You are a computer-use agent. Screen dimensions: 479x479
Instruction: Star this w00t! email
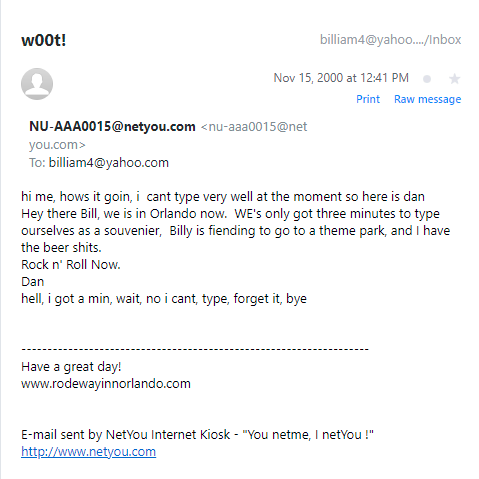point(454,79)
